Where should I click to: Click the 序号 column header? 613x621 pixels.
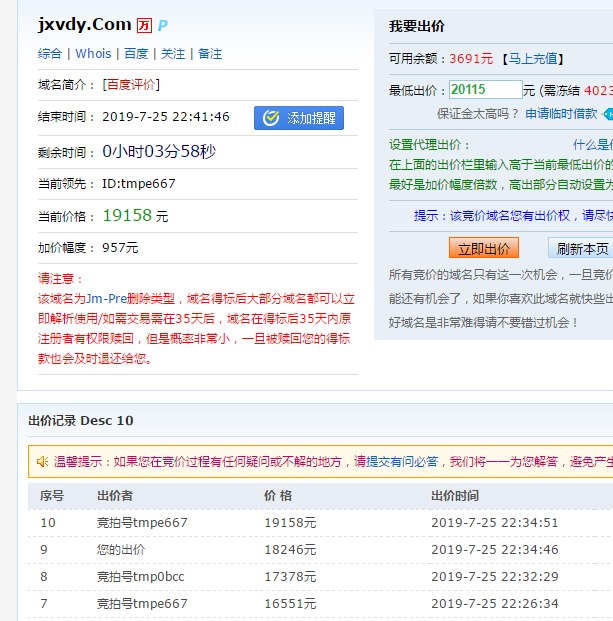tap(52, 496)
